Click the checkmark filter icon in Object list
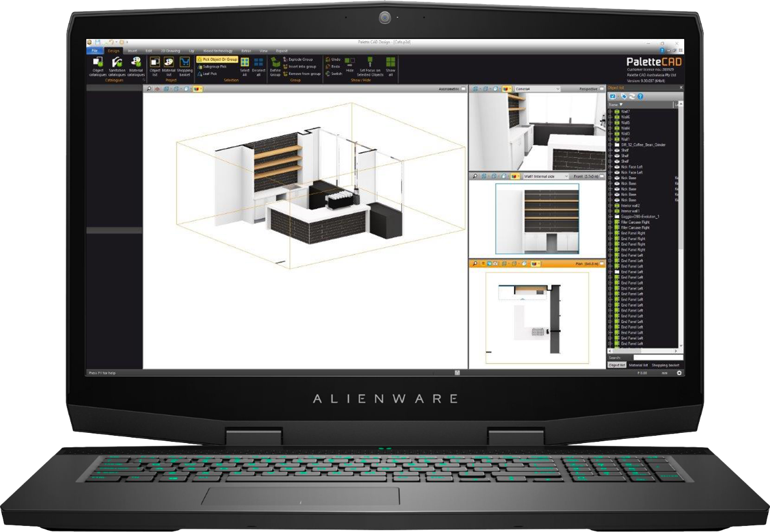The width and height of the screenshot is (770, 532). pyautogui.click(x=613, y=96)
